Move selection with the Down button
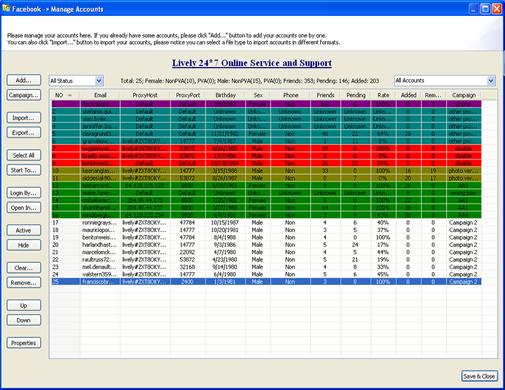The height and width of the screenshot is (390, 505). pos(24,320)
